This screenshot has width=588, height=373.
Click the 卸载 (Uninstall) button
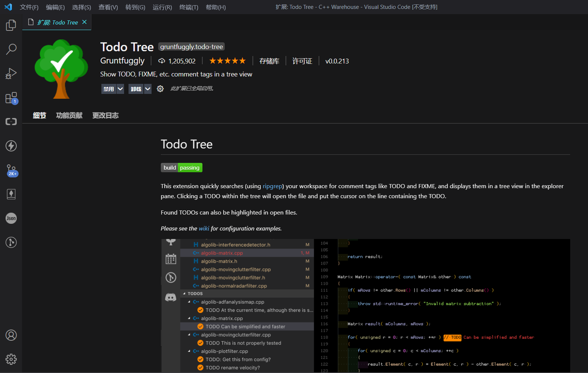coord(136,89)
